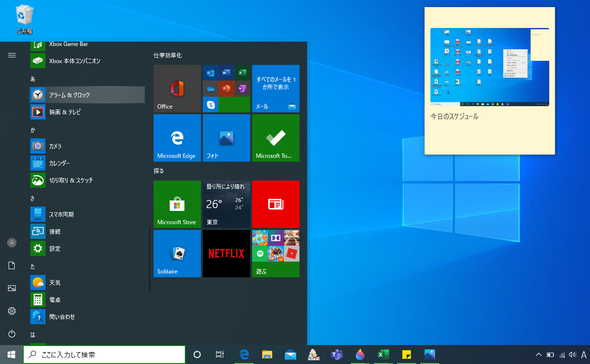Open OneNote in the Office tile folder
This screenshot has height=364, width=590.
click(242, 89)
